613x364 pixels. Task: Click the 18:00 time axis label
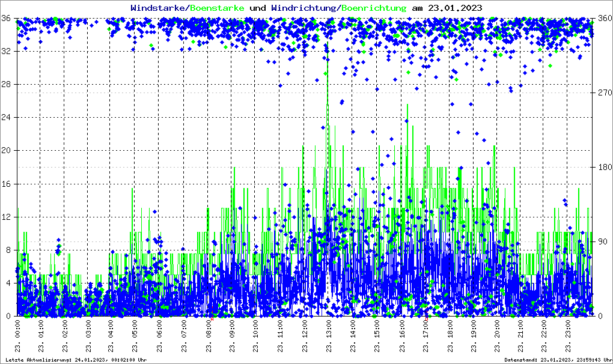(450, 336)
